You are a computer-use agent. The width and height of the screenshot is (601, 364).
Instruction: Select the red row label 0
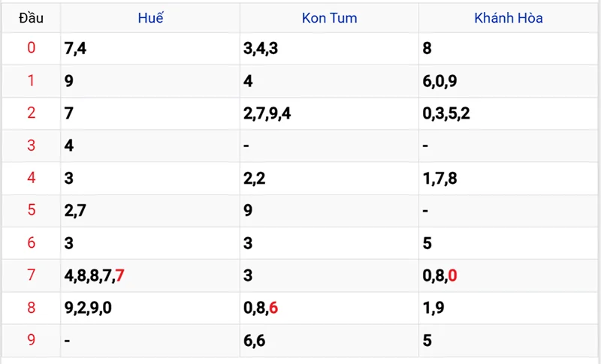click(x=31, y=48)
